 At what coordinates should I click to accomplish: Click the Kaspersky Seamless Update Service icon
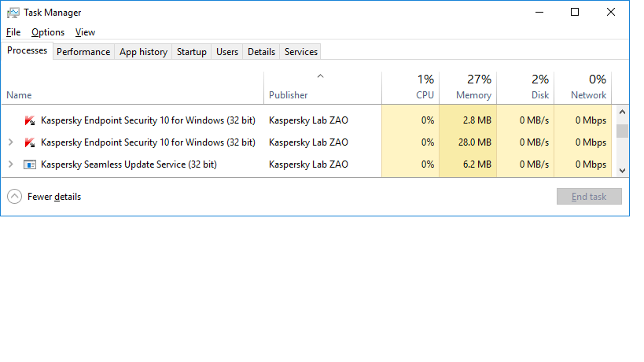pos(30,164)
